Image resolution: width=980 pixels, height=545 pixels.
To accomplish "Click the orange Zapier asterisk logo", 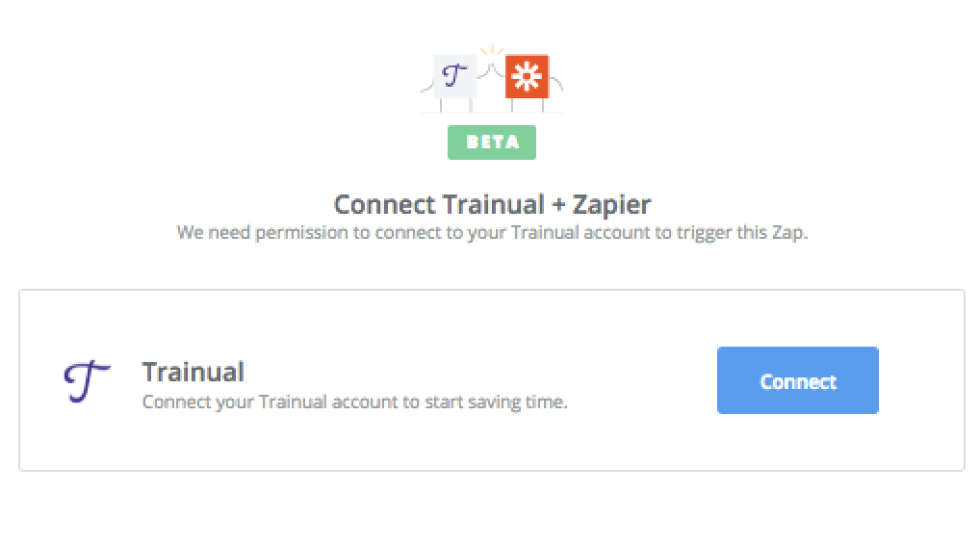I will click(x=527, y=76).
